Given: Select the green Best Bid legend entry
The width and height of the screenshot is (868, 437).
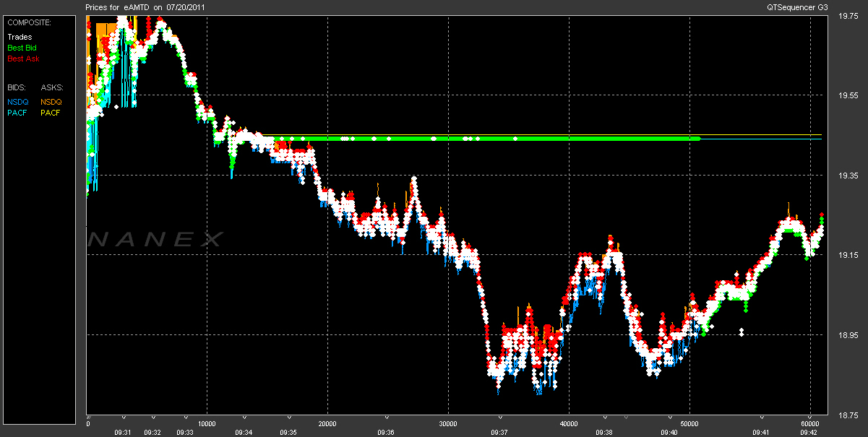Looking at the screenshot, I should [x=22, y=47].
